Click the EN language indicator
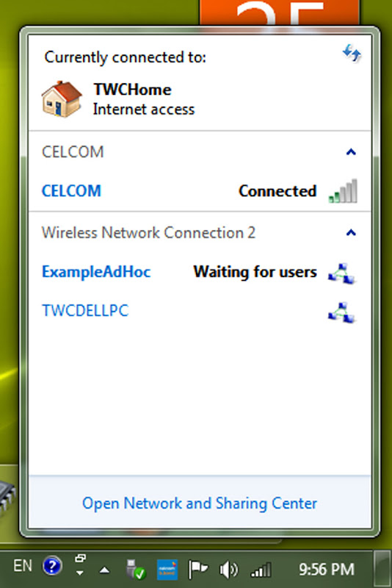The image size is (392, 588). [x=23, y=566]
